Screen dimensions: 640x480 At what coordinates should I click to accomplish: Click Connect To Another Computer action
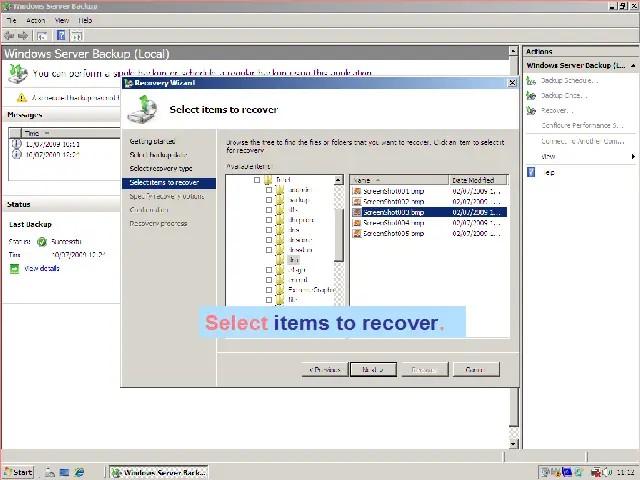(x=582, y=141)
